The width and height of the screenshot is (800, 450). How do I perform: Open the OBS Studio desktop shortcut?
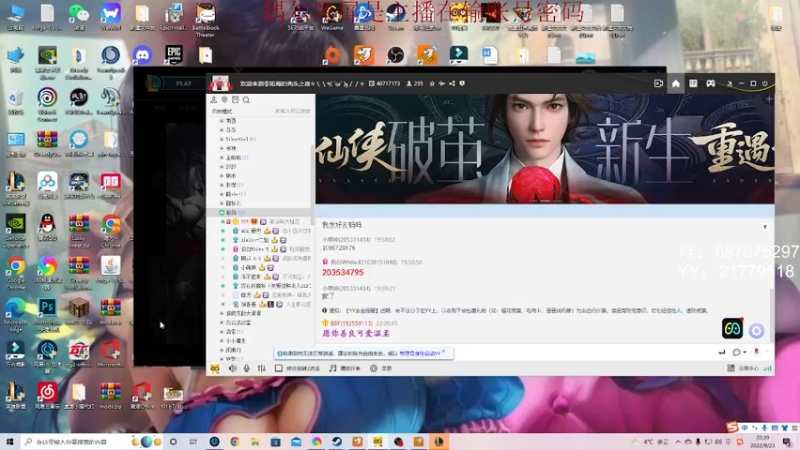pyautogui.click(x=395, y=55)
